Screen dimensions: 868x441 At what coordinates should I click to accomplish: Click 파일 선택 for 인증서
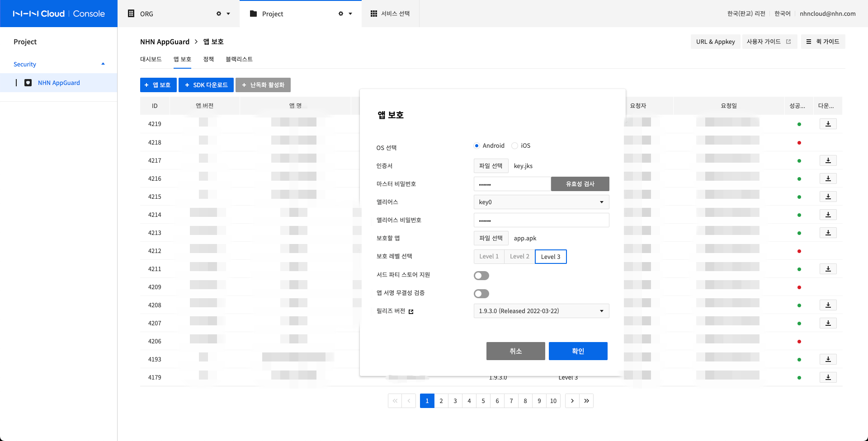click(491, 166)
